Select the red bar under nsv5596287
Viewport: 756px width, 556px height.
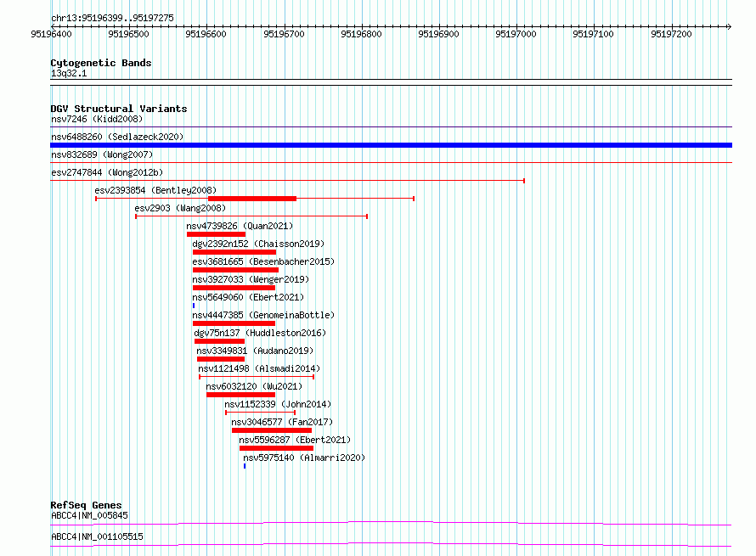pyautogui.click(x=276, y=448)
